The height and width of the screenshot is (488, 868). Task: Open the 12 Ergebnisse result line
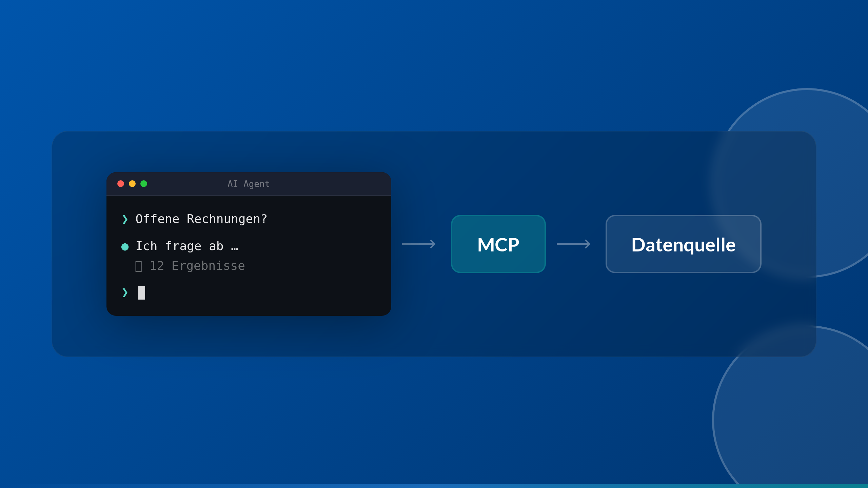(197, 266)
